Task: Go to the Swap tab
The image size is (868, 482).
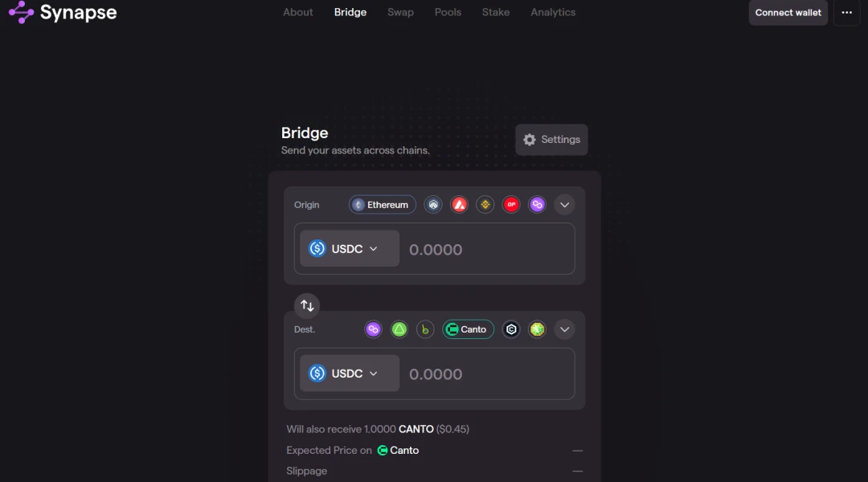Action: 400,12
